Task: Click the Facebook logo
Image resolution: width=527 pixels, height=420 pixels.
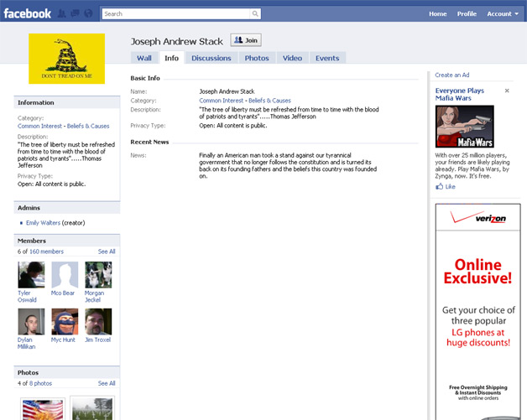Action: click(27, 13)
